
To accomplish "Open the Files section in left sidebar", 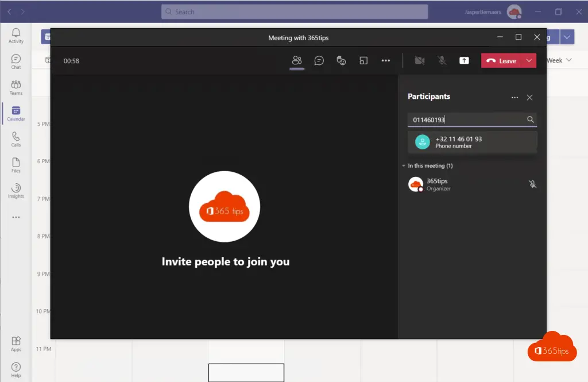I will (16, 165).
